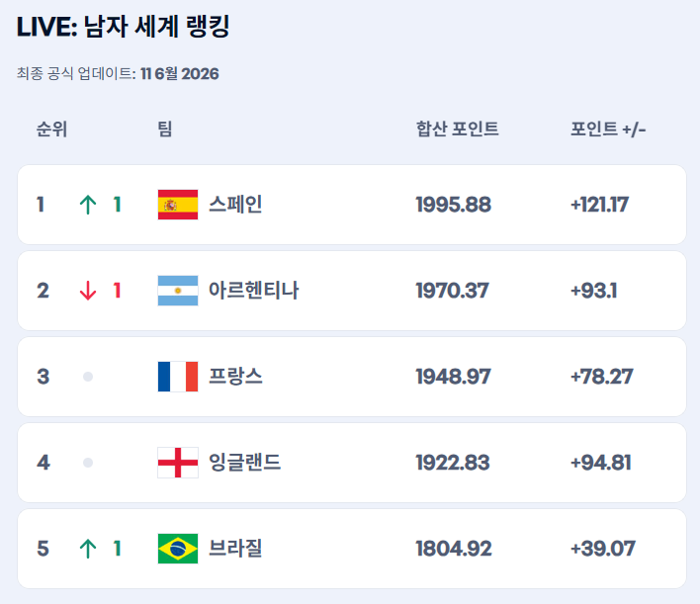Click the England flag icon
Screen dimensions: 700x604
coord(178,463)
